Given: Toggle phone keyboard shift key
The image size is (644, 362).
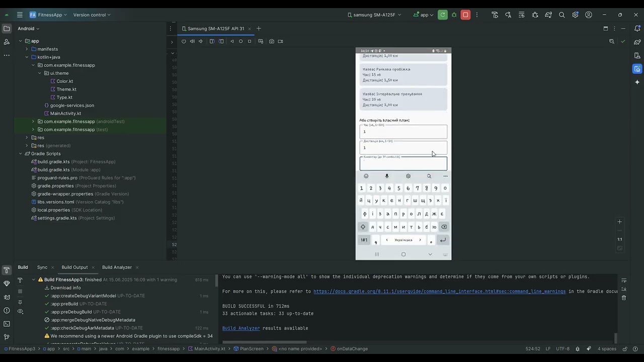Looking at the screenshot, I should [x=363, y=227].
